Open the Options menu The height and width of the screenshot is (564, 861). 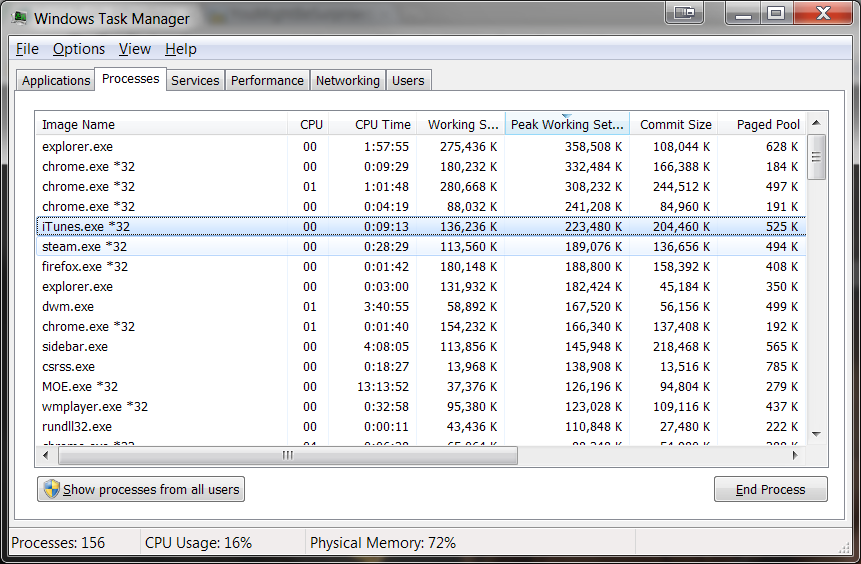(79, 49)
